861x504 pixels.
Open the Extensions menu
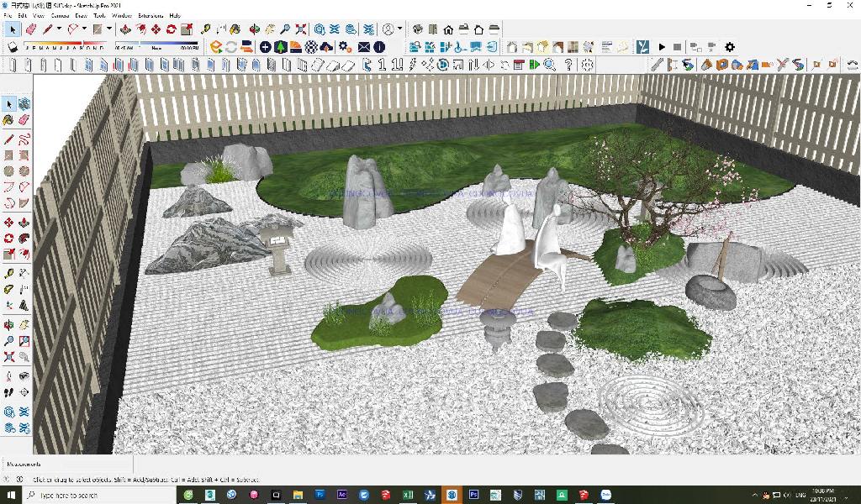coord(151,15)
